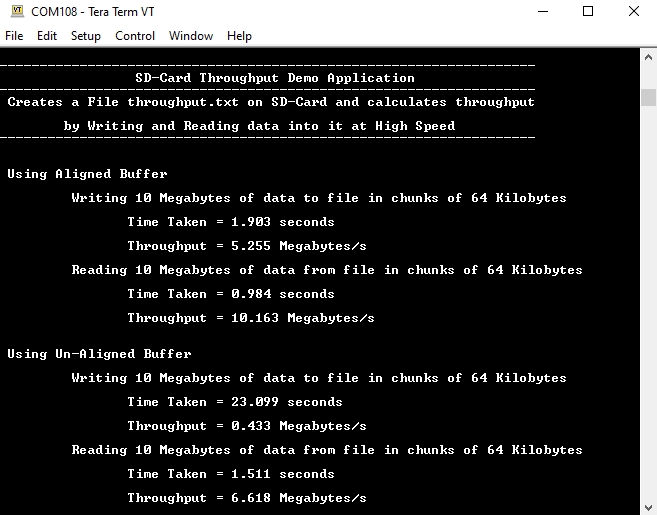Maximize the Tera Term window
Image resolution: width=657 pixels, height=515 pixels.
pyautogui.click(x=588, y=11)
